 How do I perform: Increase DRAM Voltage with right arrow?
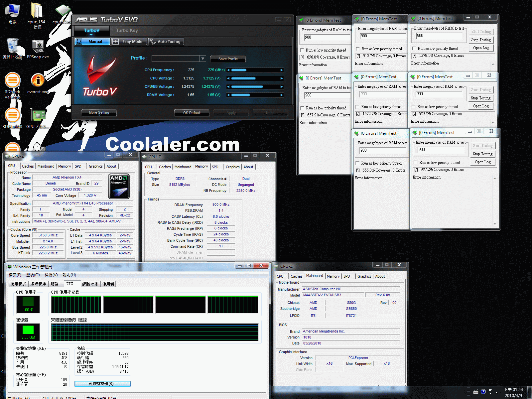[x=282, y=95]
